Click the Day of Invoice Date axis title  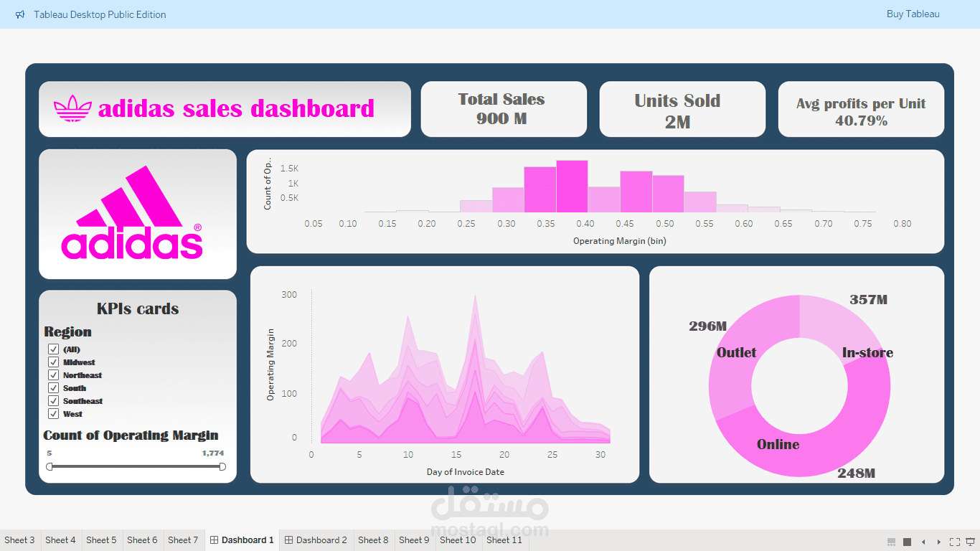pos(465,472)
